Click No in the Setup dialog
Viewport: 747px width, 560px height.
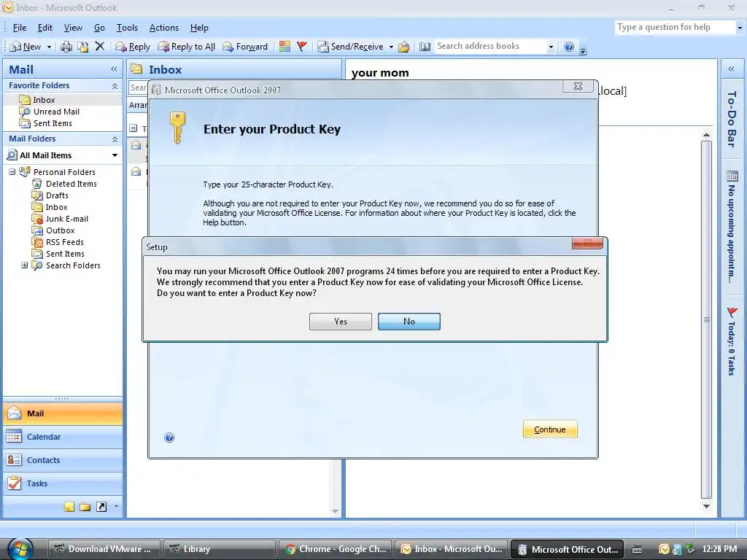[409, 322]
